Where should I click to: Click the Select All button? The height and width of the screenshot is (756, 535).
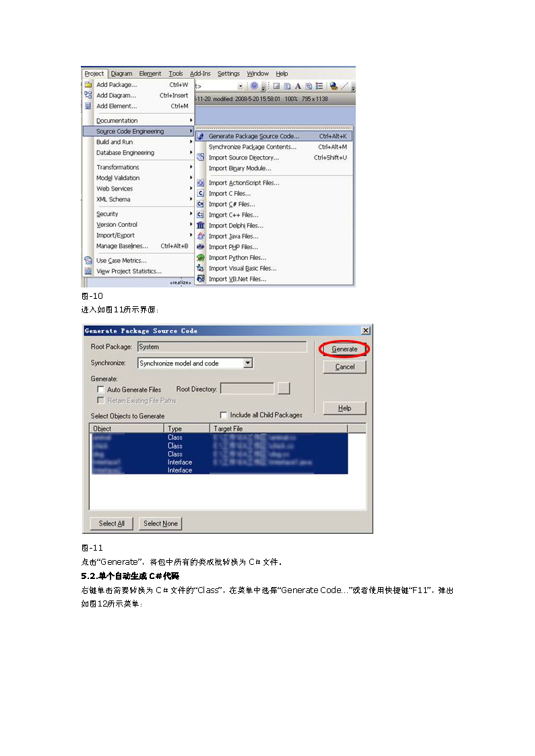pos(111,524)
